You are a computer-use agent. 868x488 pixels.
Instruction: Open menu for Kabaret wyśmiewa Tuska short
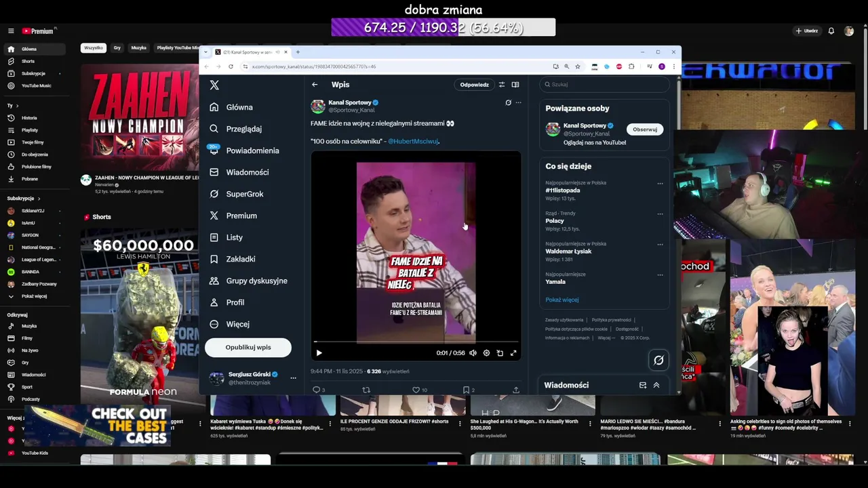(x=330, y=424)
